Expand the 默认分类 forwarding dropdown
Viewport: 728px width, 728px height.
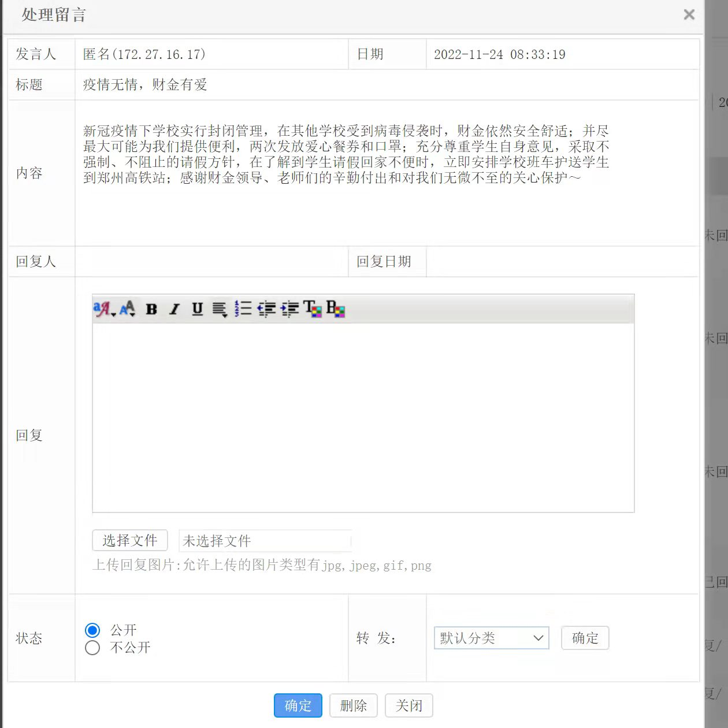click(x=491, y=638)
